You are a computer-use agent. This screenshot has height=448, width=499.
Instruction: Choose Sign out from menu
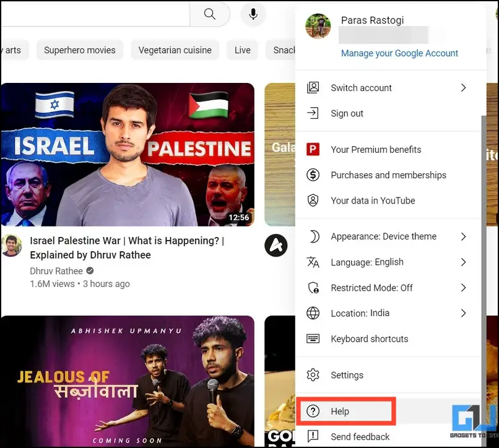388,113
